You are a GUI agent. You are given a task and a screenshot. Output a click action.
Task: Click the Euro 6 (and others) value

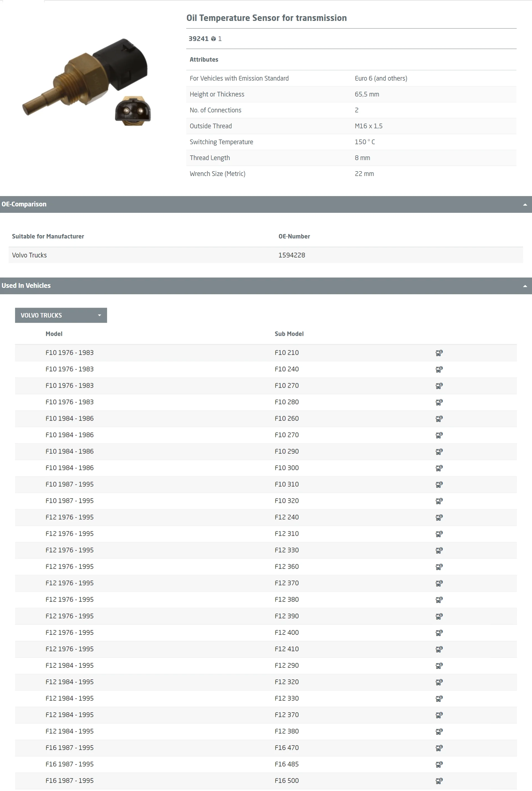pos(381,78)
